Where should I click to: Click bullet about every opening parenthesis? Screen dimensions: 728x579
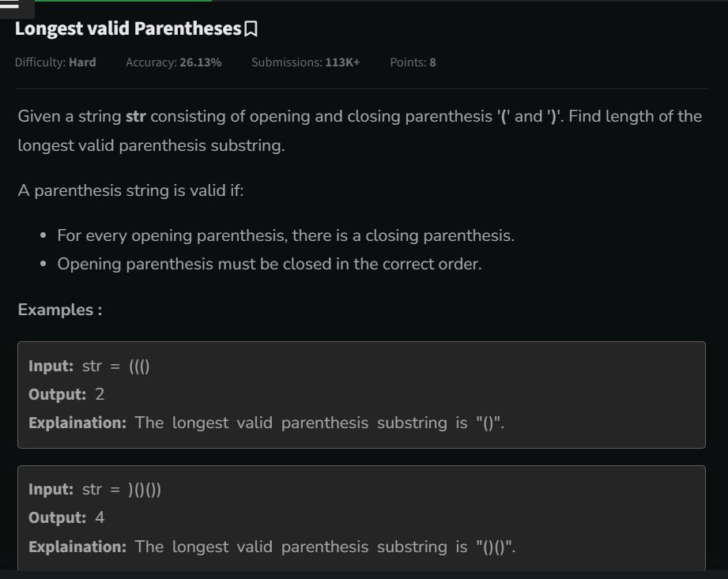click(285, 235)
